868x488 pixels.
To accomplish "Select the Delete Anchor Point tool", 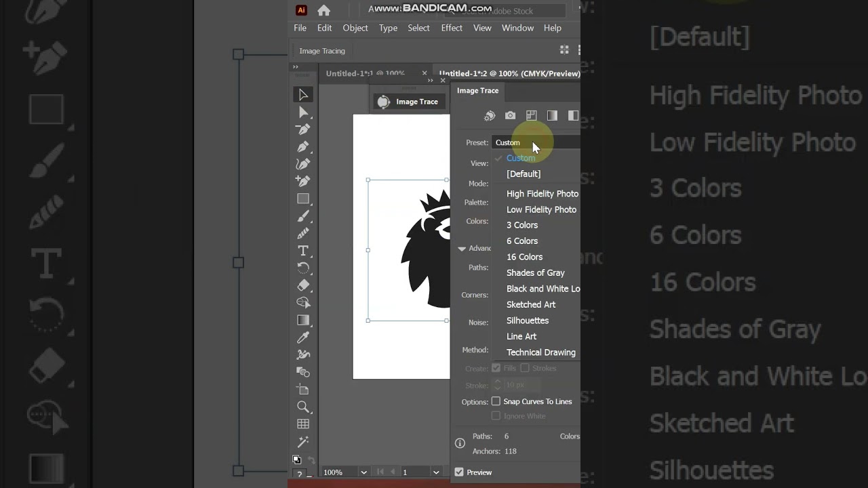I will coord(303,129).
